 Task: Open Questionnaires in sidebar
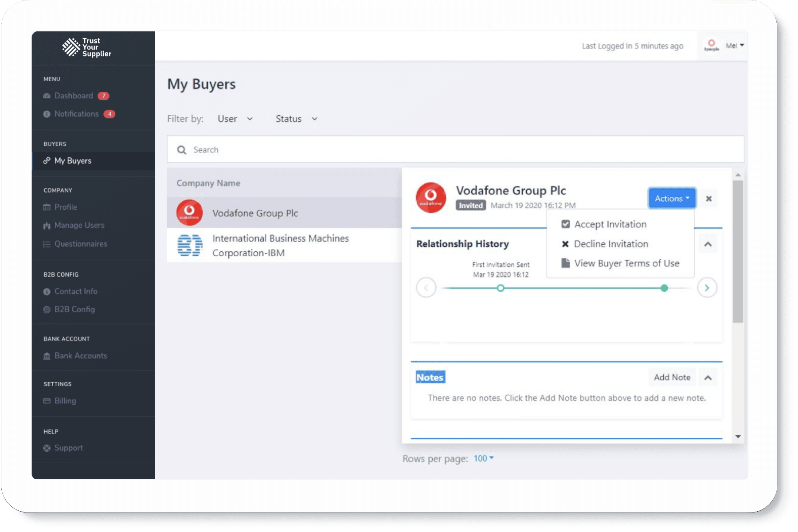pos(81,244)
